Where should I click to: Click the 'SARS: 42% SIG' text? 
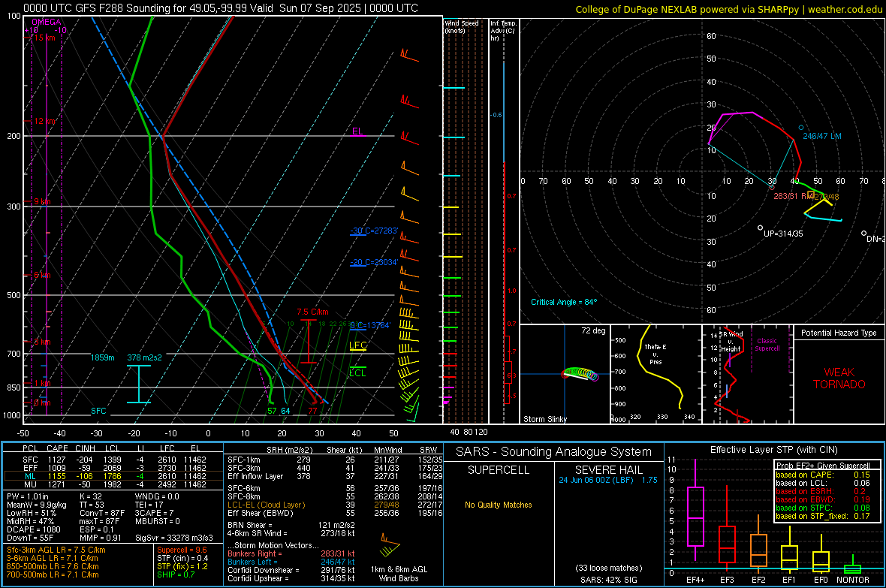click(608, 580)
